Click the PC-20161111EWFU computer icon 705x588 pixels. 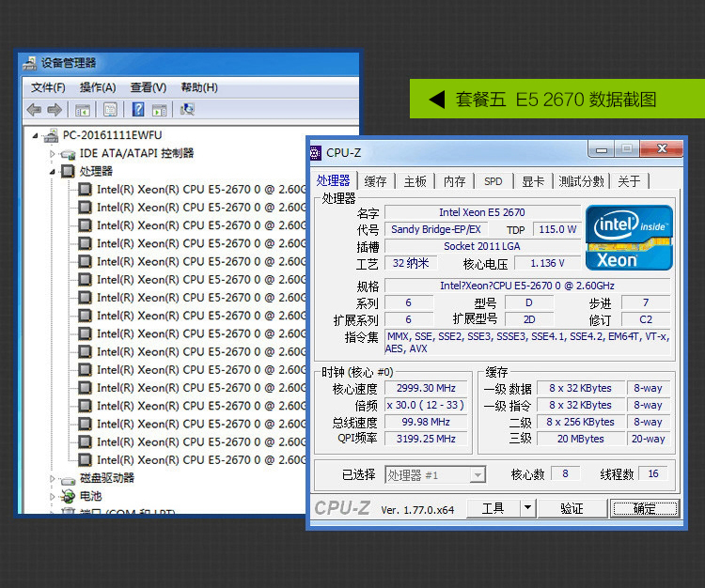click(x=52, y=135)
